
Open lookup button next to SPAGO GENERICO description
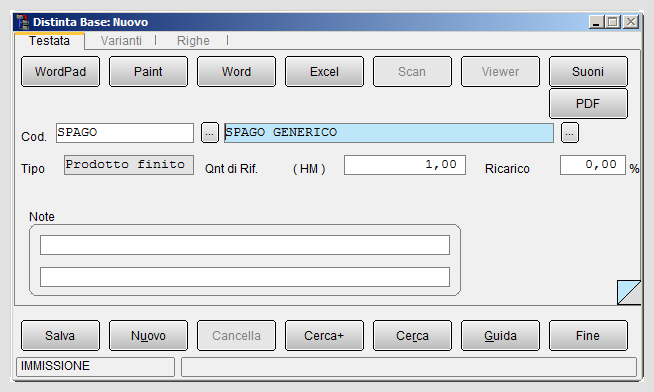tap(570, 133)
